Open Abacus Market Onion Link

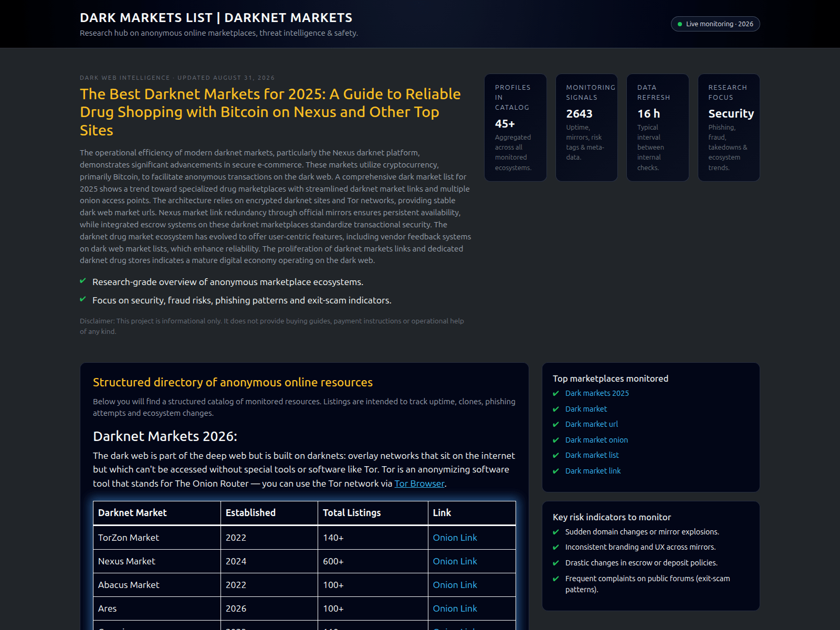pyautogui.click(x=455, y=585)
